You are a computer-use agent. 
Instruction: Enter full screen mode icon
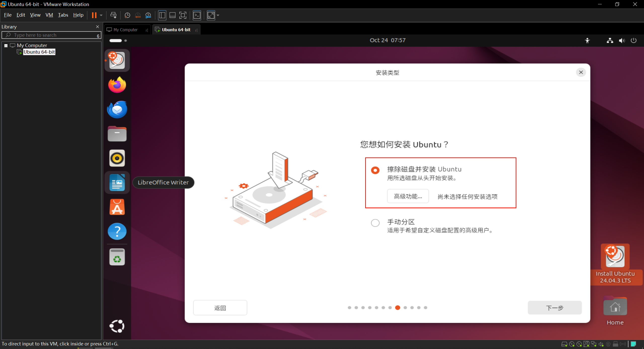[183, 15]
